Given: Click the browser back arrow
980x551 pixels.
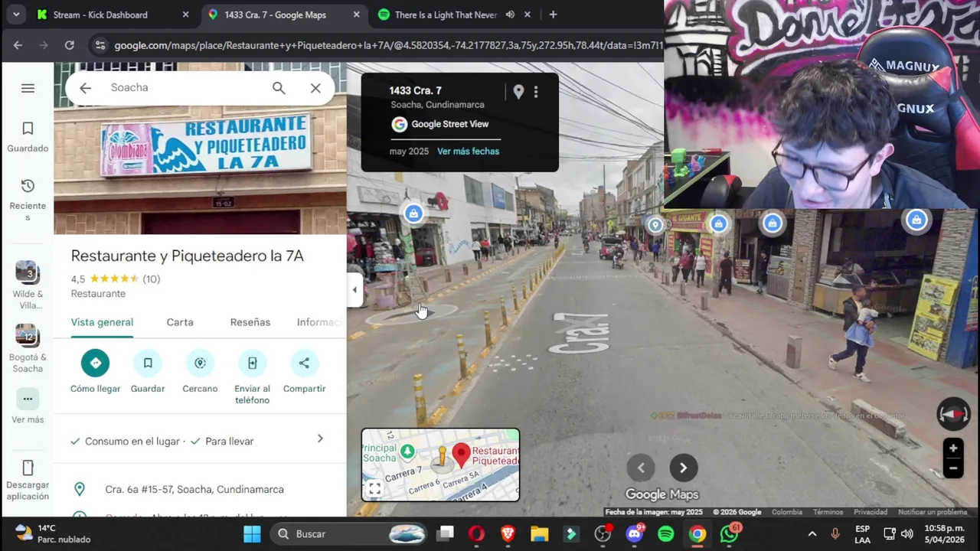Looking at the screenshot, I should (x=18, y=45).
